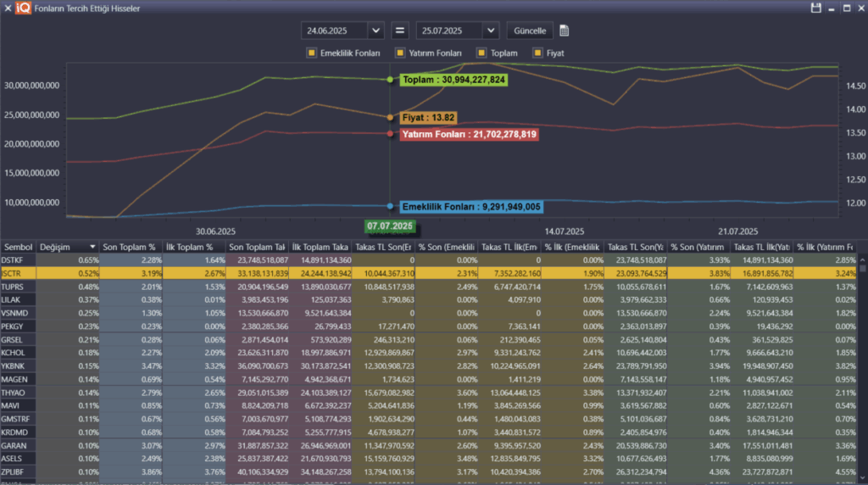Click the % Son (Emeklilik) column header

pos(446,247)
